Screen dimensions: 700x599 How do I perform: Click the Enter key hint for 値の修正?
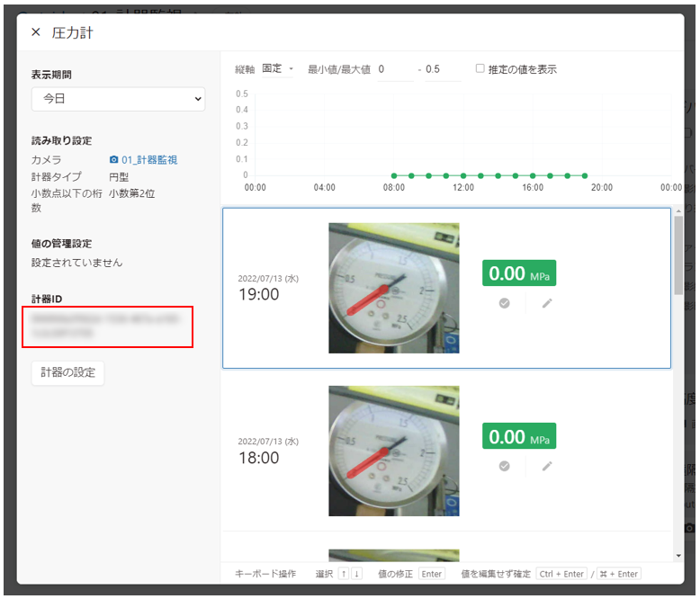pos(431,574)
